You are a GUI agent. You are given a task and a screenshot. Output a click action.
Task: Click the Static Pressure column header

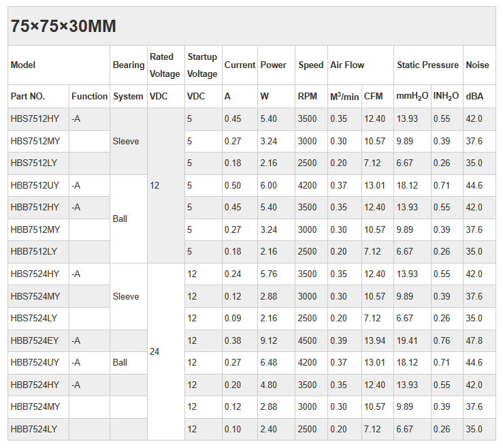427,65
